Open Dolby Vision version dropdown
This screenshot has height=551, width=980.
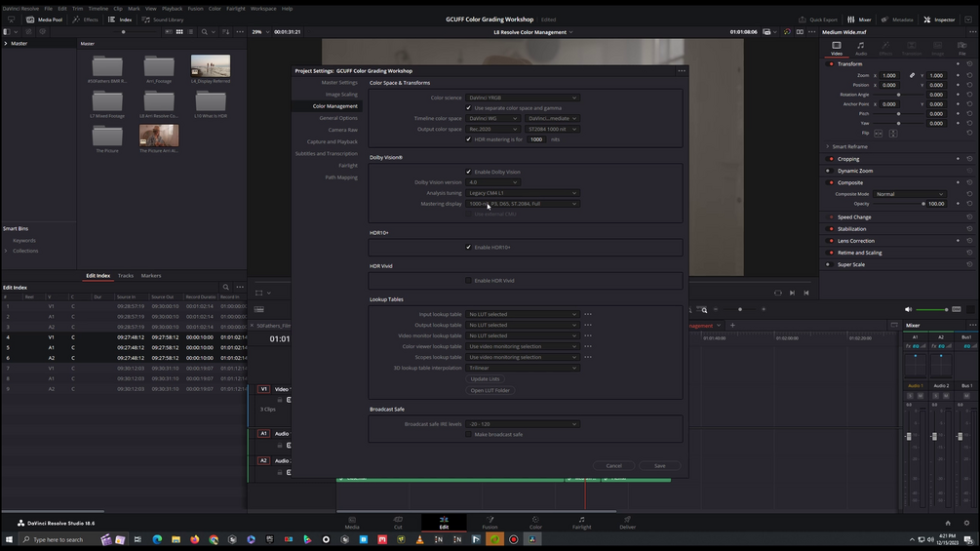[x=492, y=182]
